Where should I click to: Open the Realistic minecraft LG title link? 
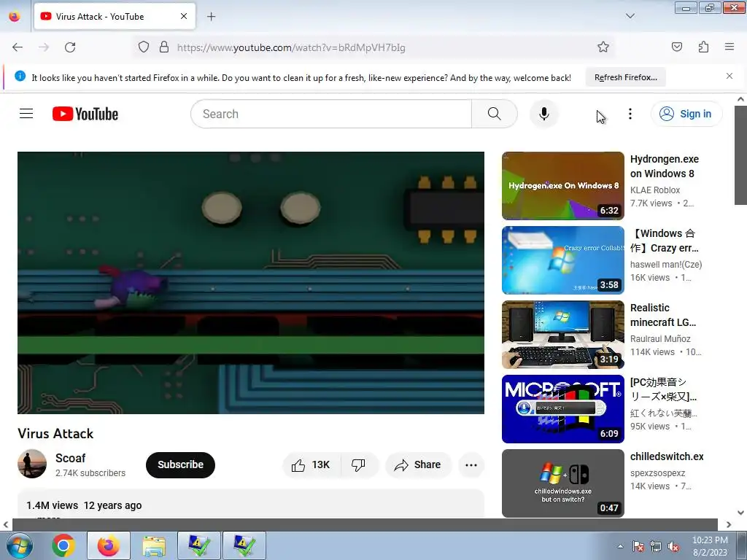(662, 315)
